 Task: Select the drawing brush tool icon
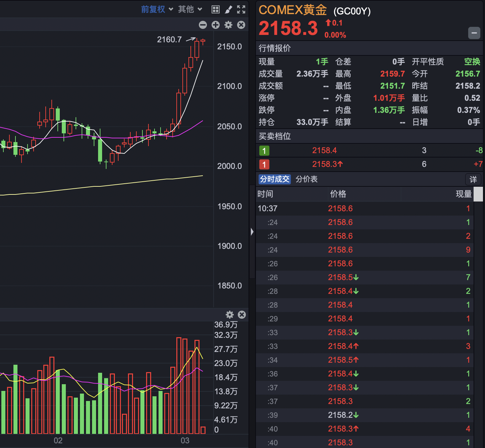[x=229, y=9]
